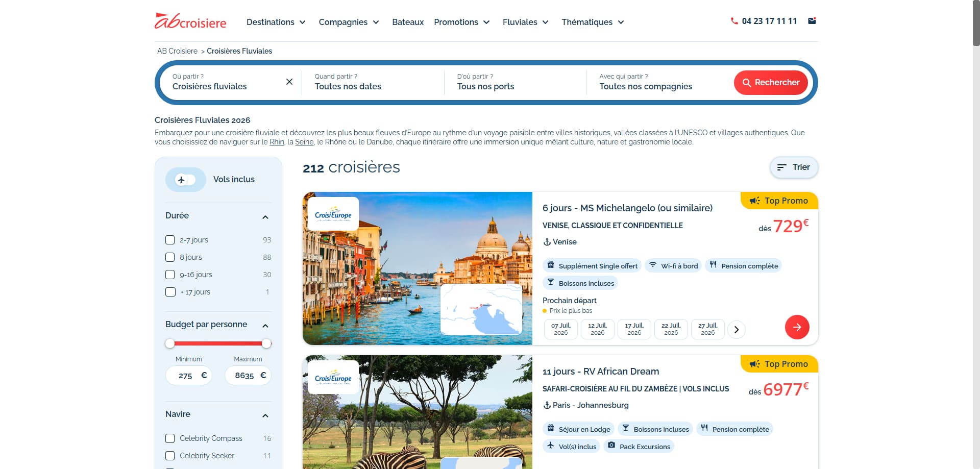The image size is (980, 469).
Task: Click red arrow button on Michelangelo card
Action: [x=797, y=327]
